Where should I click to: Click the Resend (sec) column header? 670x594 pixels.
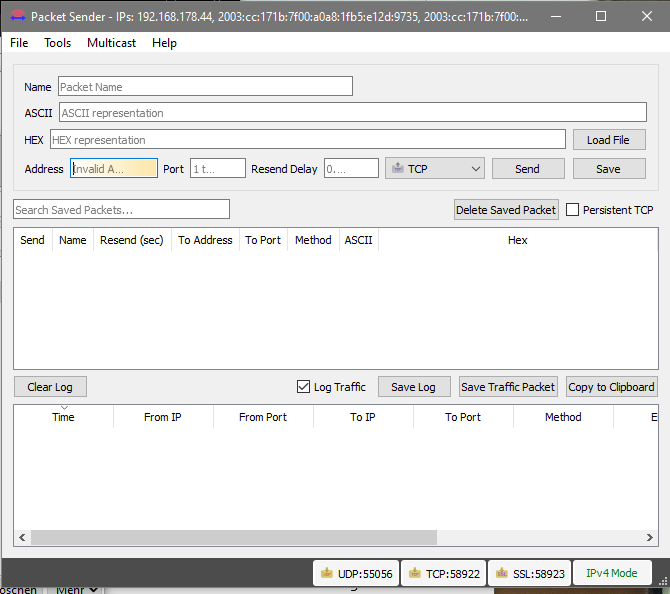pos(132,240)
